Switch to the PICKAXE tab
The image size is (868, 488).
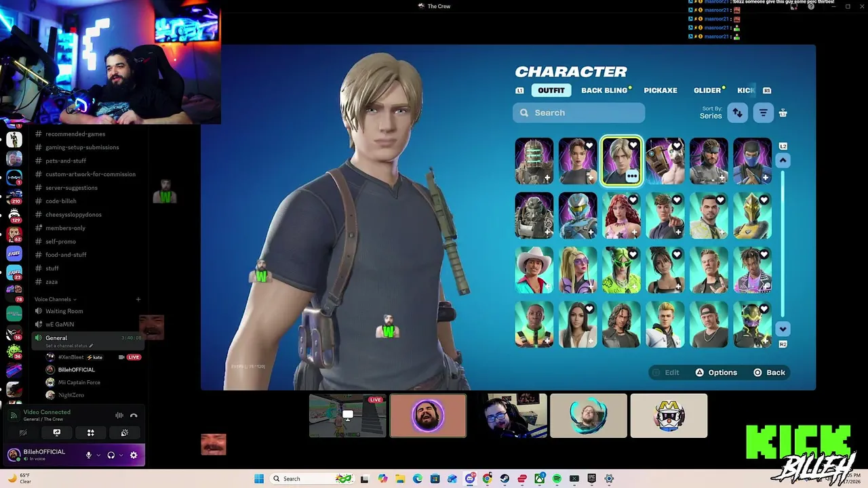tap(660, 90)
